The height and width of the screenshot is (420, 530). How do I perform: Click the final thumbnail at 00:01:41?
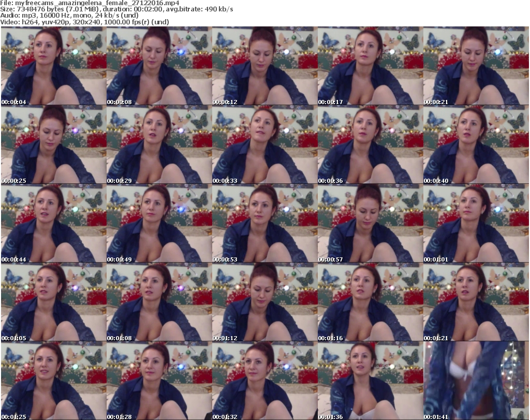pos(476,381)
